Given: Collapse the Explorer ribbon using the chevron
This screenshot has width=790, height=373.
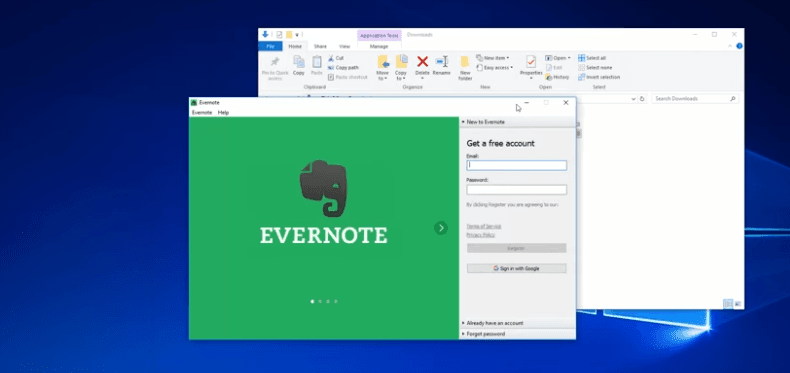Looking at the screenshot, I should tap(730, 46).
